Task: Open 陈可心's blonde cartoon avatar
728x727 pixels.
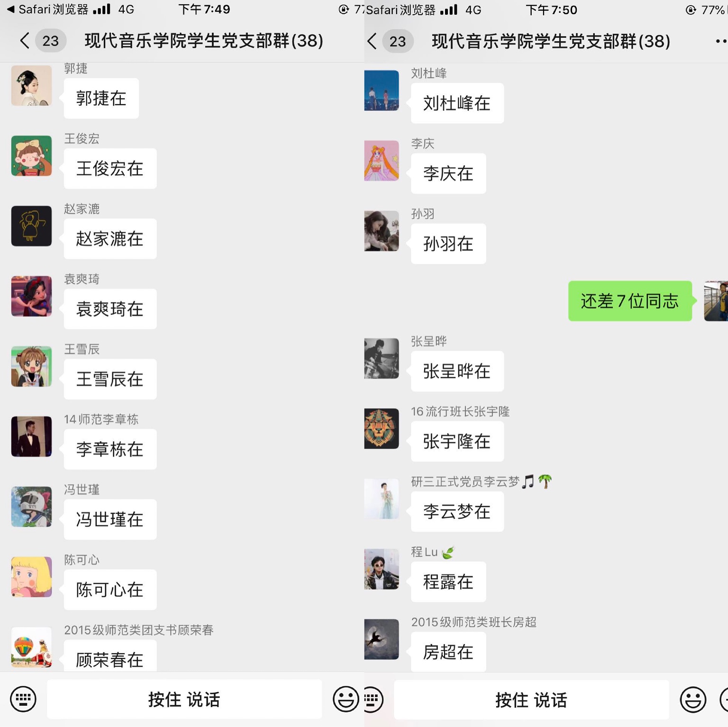Action: 31,577
